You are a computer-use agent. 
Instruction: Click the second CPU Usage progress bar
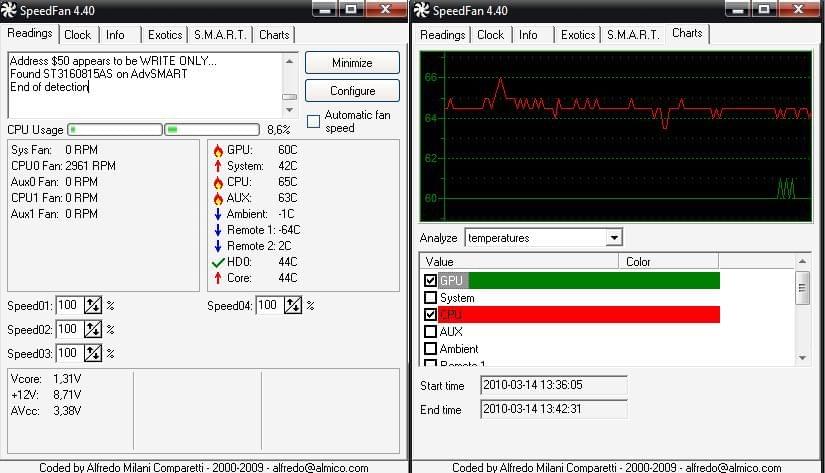pyautogui.click(x=212, y=129)
